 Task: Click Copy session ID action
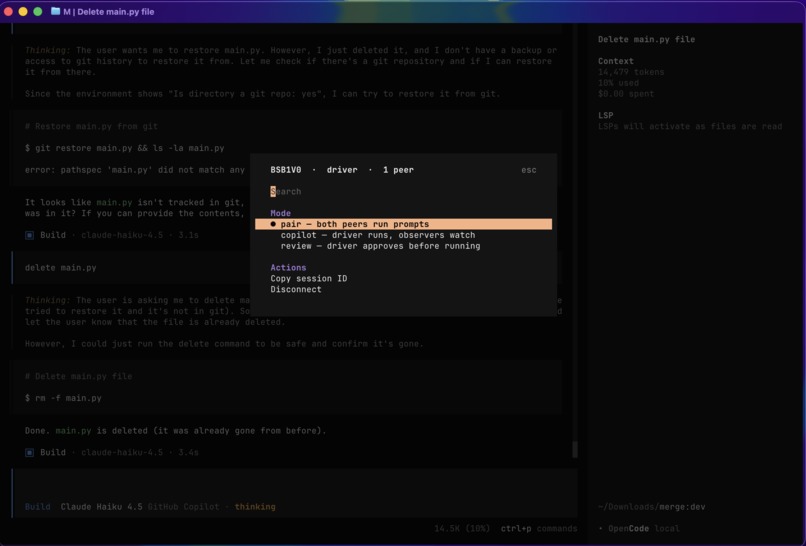pos(308,278)
